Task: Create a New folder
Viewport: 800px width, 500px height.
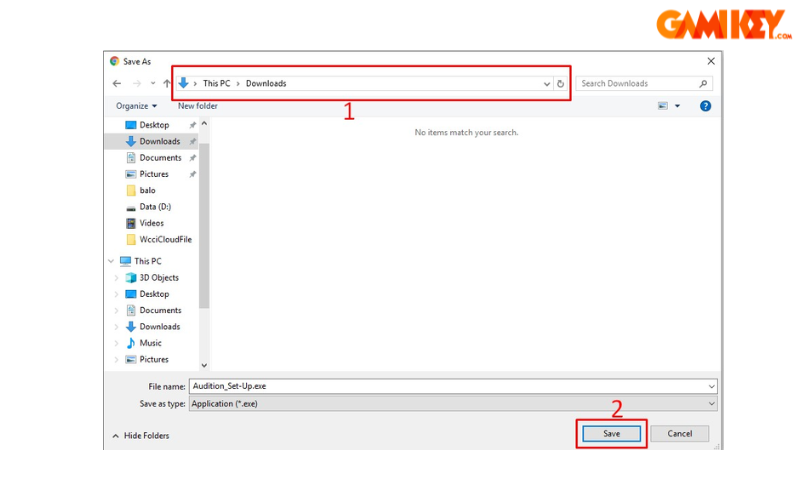Action: click(x=198, y=106)
